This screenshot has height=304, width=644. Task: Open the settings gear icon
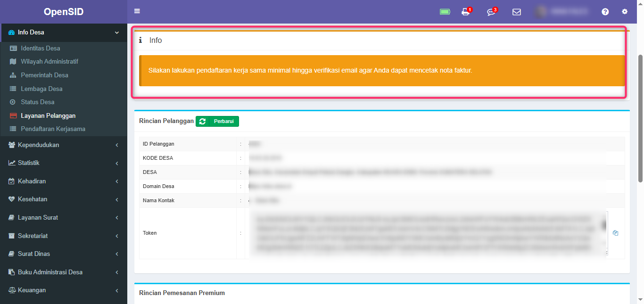625,12
